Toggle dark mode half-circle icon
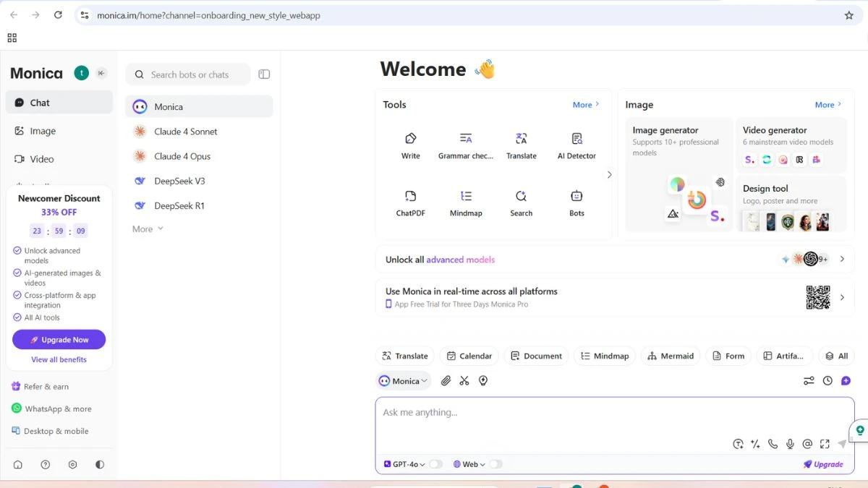868x488 pixels. 99,465
